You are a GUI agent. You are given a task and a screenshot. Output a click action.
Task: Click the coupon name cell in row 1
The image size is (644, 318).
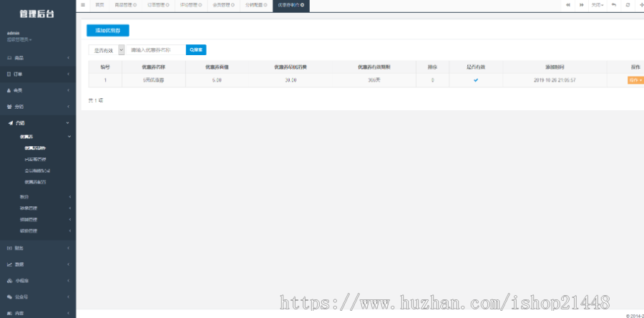pyautogui.click(x=154, y=80)
